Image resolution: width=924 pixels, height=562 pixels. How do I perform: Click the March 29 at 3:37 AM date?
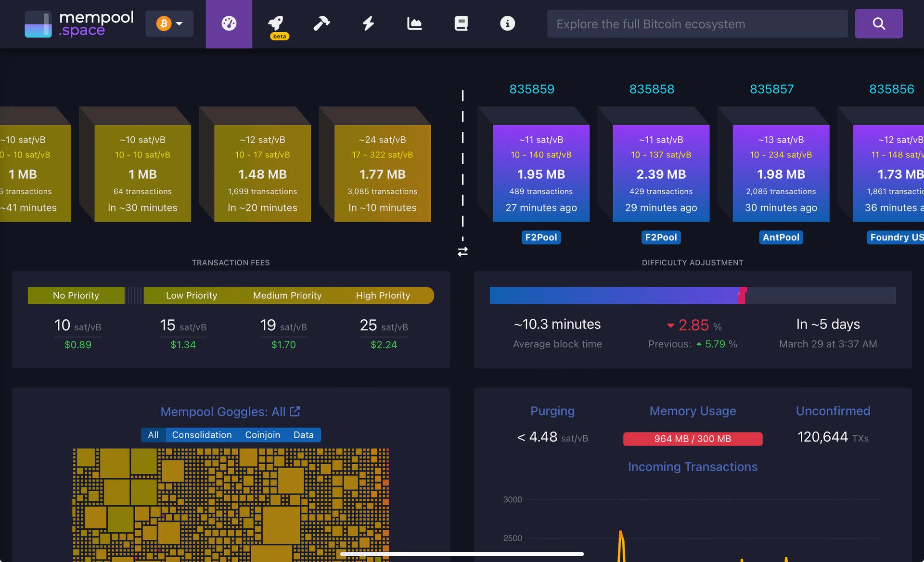(x=828, y=344)
